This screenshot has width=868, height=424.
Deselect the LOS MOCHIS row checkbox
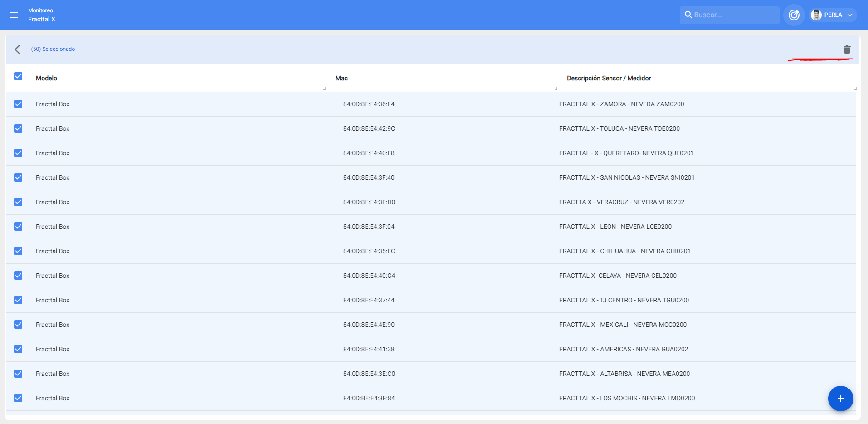[x=18, y=398]
